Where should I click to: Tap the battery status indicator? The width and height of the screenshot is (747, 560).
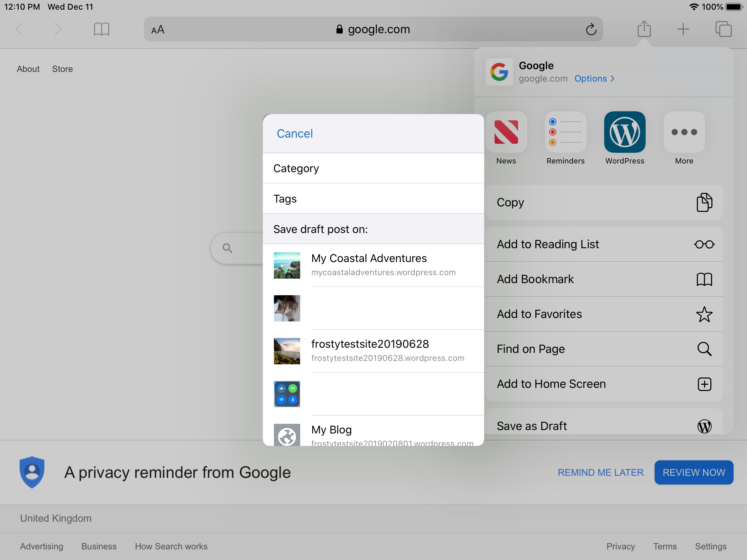(734, 7)
